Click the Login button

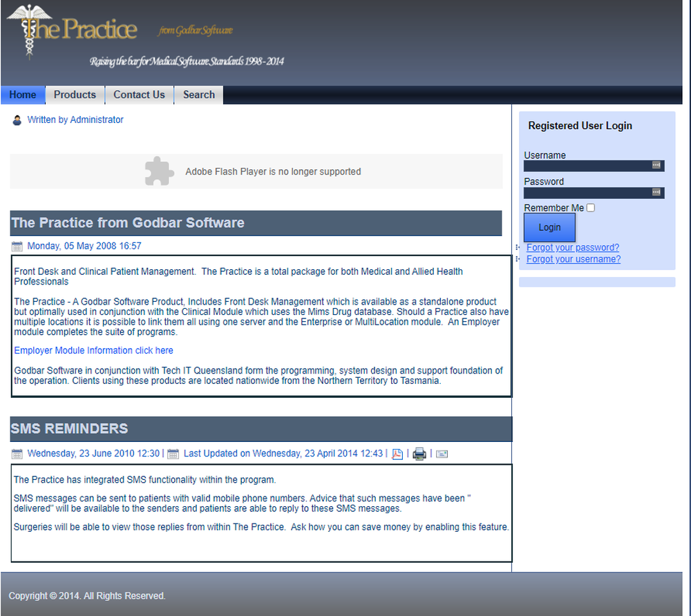pyautogui.click(x=549, y=227)
